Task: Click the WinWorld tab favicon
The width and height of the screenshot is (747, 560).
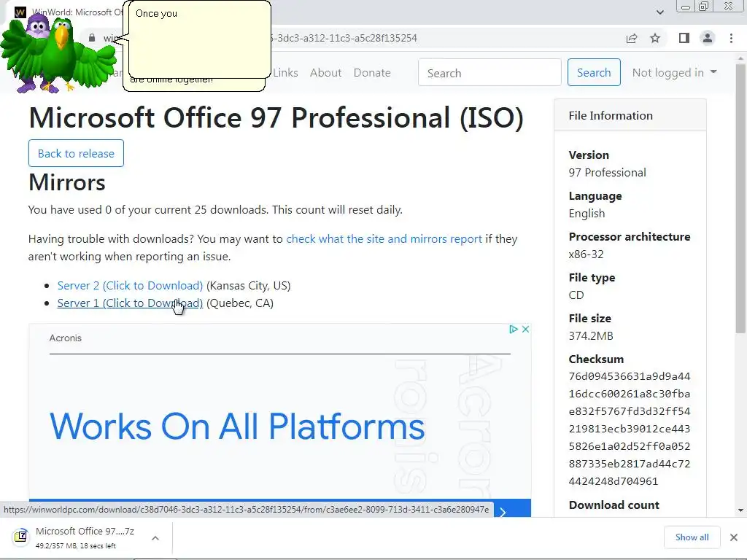Action: pos(20,12)
